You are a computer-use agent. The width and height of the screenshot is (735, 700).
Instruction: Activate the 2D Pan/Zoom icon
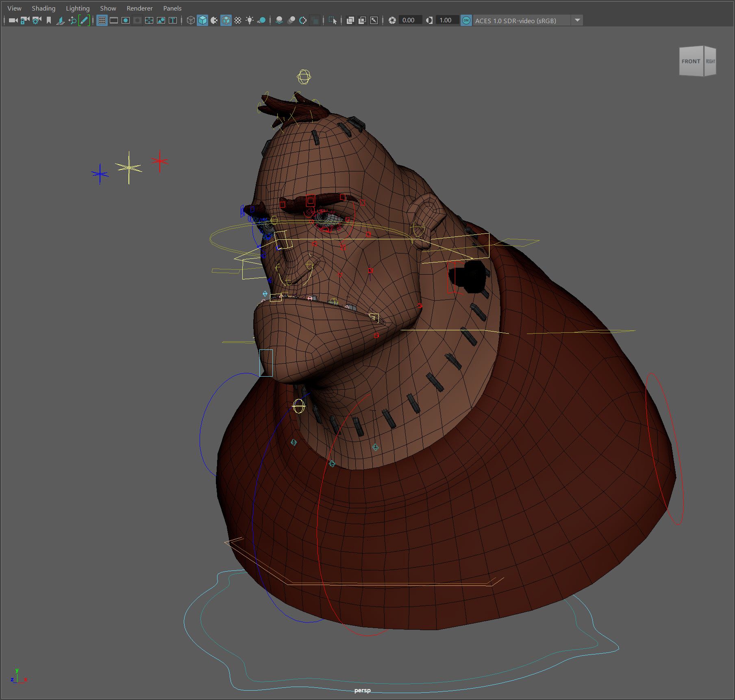72,20
